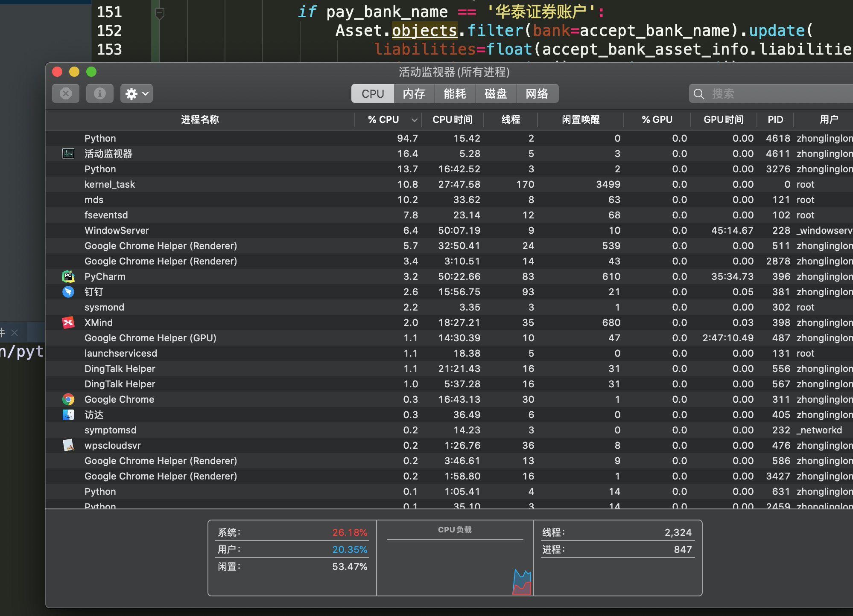
Task: Click the 系统 26.18% value
Action: click(350, 532)
